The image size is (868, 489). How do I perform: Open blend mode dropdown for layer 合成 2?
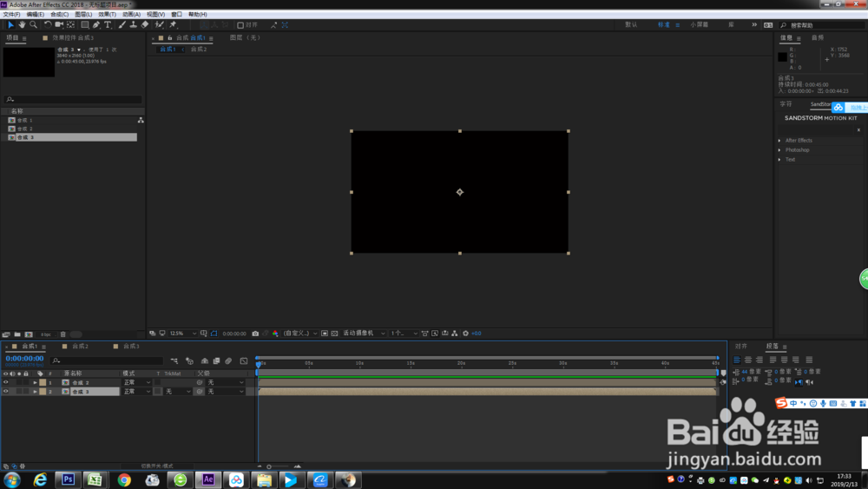click(x=137, y=382)
